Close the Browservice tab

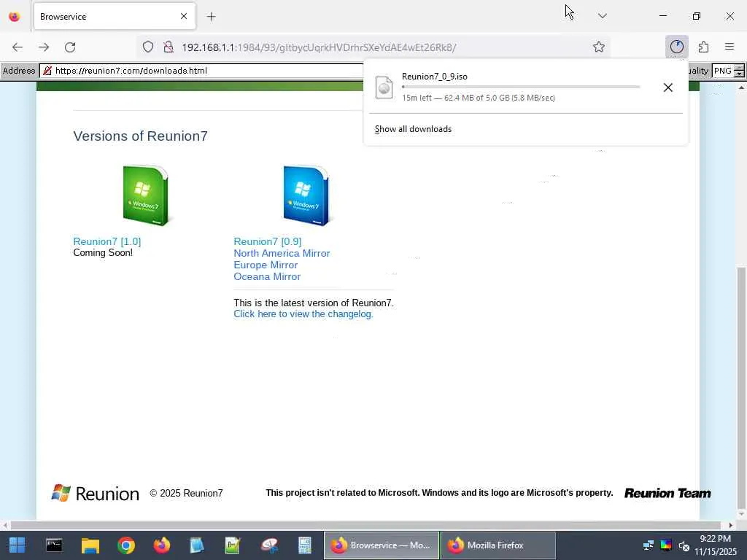pos(184,16)
